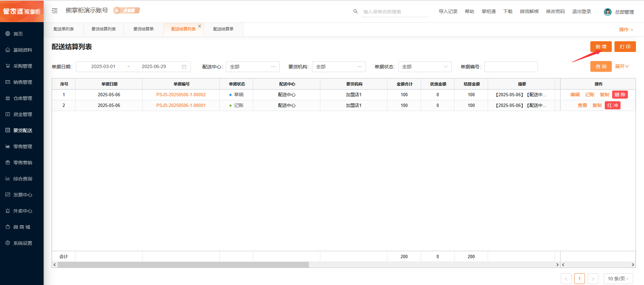The image size is (644, 285).
Task: Click the enterprise edition badge
Action: coord(126,10)
